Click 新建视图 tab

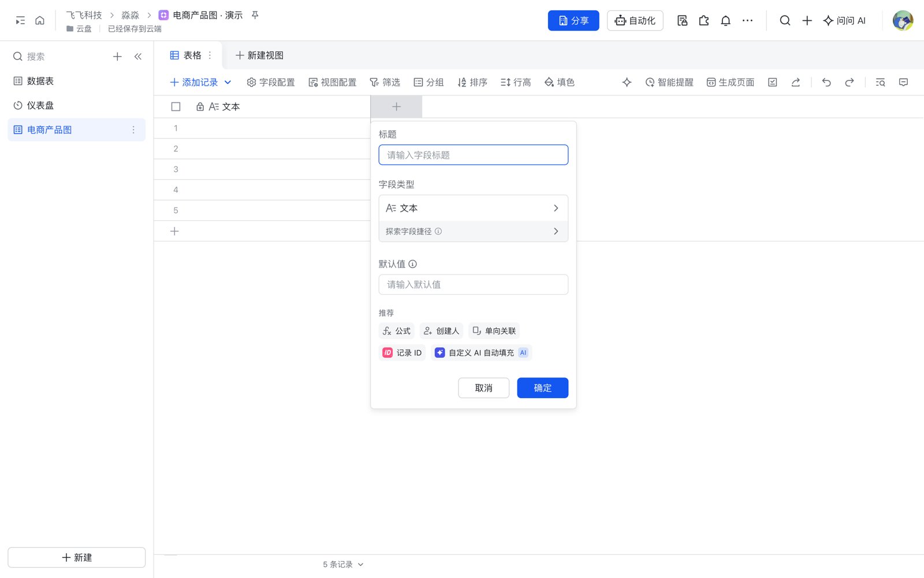[x=259, y=55]
